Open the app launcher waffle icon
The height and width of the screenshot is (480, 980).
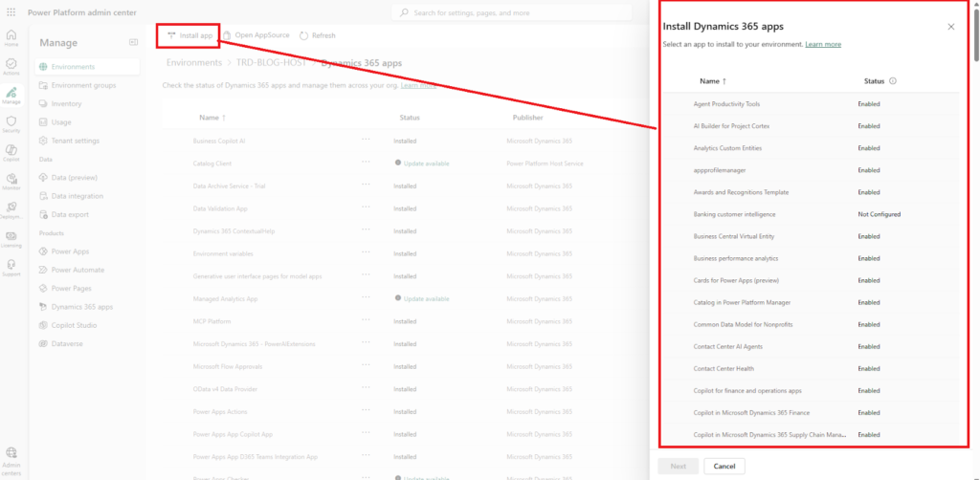(x=11, y=11)
